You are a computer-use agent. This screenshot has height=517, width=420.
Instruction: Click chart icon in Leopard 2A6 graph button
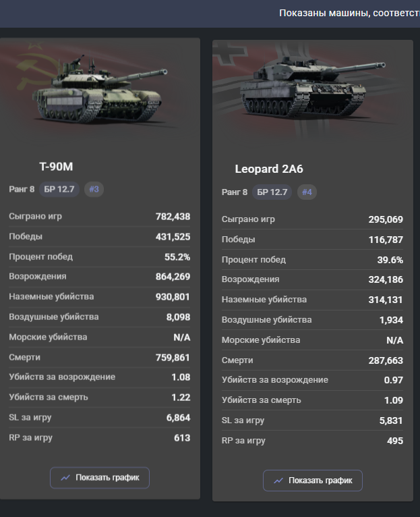[278, 481]
